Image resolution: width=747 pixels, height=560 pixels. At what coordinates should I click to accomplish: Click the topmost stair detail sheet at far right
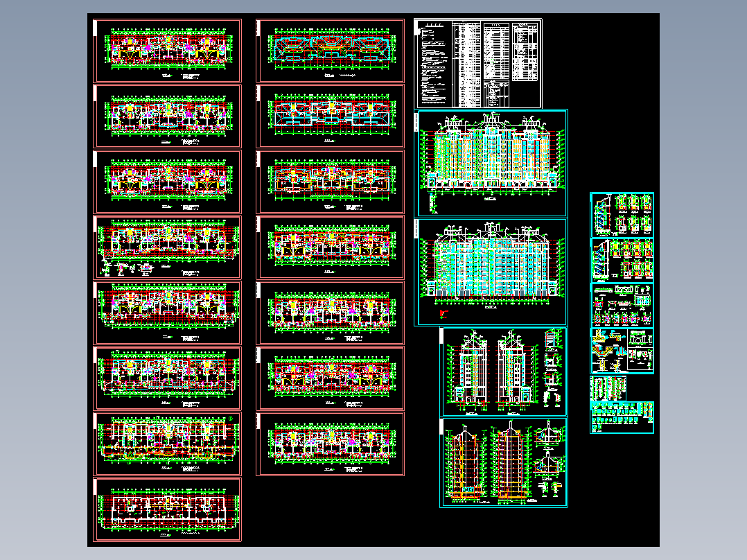tap(622, 215)
